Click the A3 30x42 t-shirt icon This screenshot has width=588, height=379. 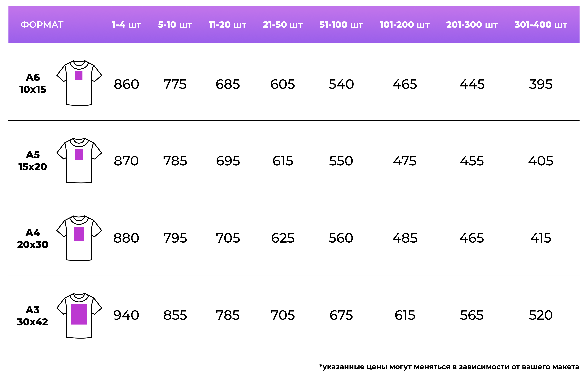[x=79, y=315]
